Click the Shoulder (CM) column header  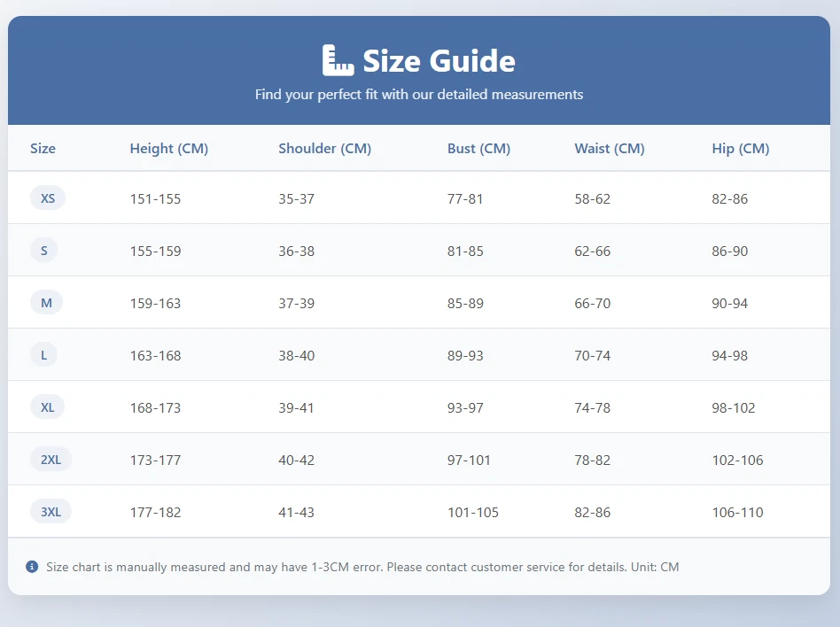[324, 149]
